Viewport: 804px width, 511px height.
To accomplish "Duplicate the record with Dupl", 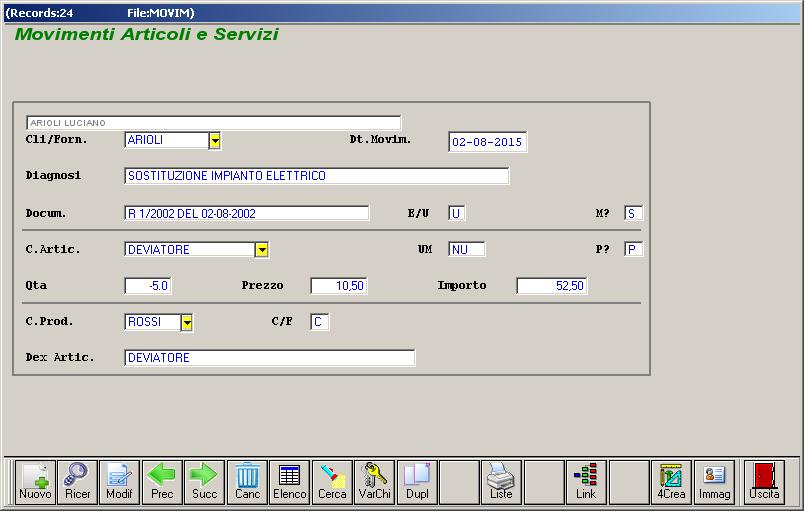I will click(417, 482).
